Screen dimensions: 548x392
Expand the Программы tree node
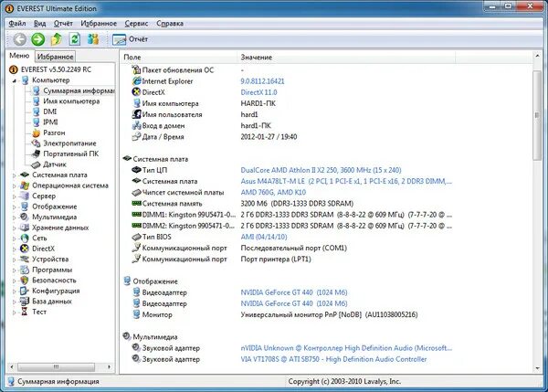(x=15, y=270)
